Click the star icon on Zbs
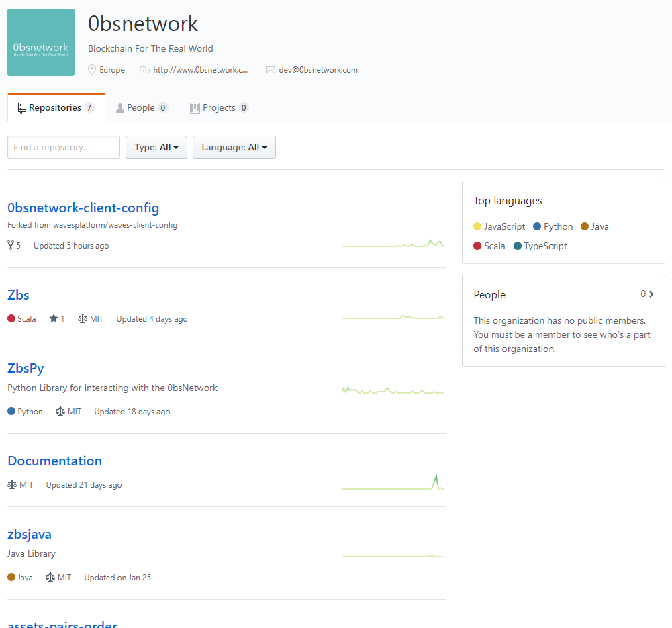The width and height of the screenshot is (672, 628). (x=54, y=318)
